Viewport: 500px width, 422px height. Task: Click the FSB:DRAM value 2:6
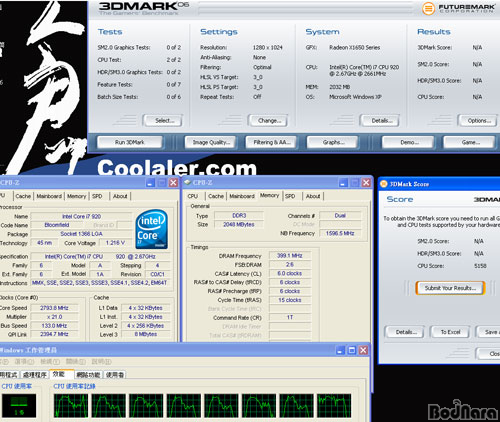290,265
